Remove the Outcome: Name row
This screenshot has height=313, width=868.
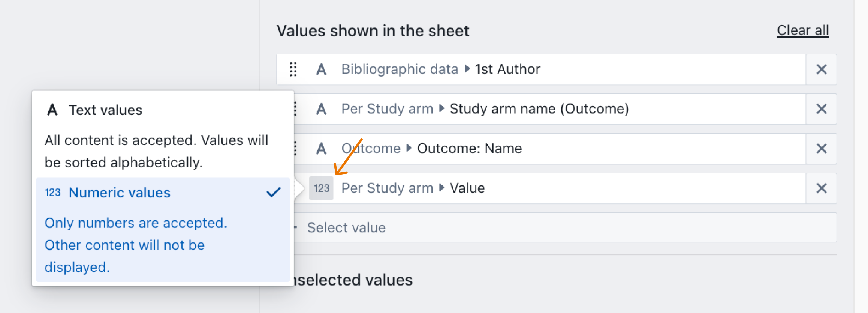coord(821,149)
